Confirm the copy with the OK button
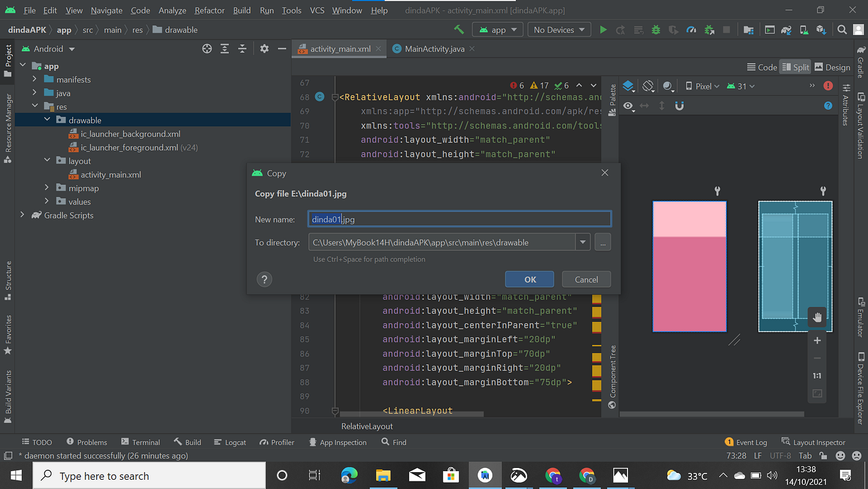This screenshot has width=868, height=489. (x=529, y=279)
